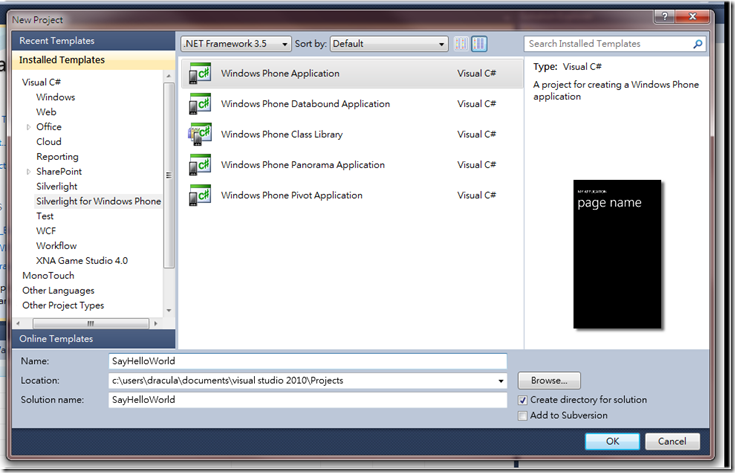Open the Installed Templates section
The height and width of the screenshot is (473, 735).
pyautogui.click(x=93, y=60)
